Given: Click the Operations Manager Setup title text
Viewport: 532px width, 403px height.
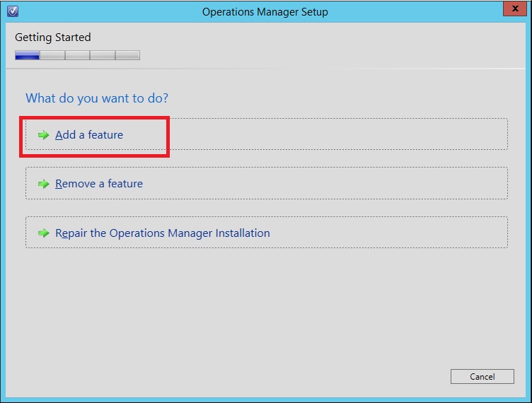Looking at the screenshot, I should coord(265,12).
